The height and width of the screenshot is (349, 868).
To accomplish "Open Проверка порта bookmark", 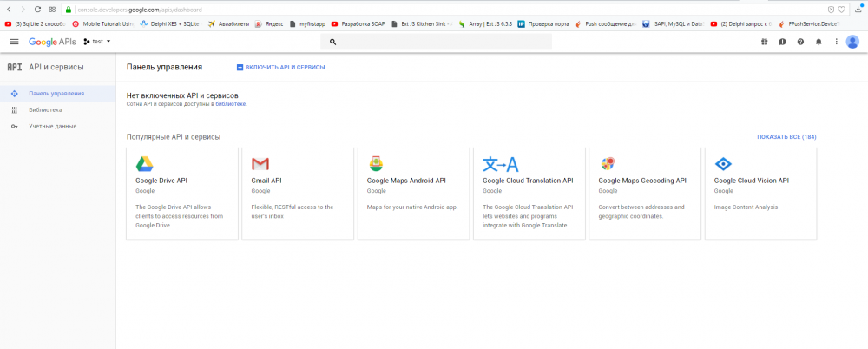I will point(543,23).
